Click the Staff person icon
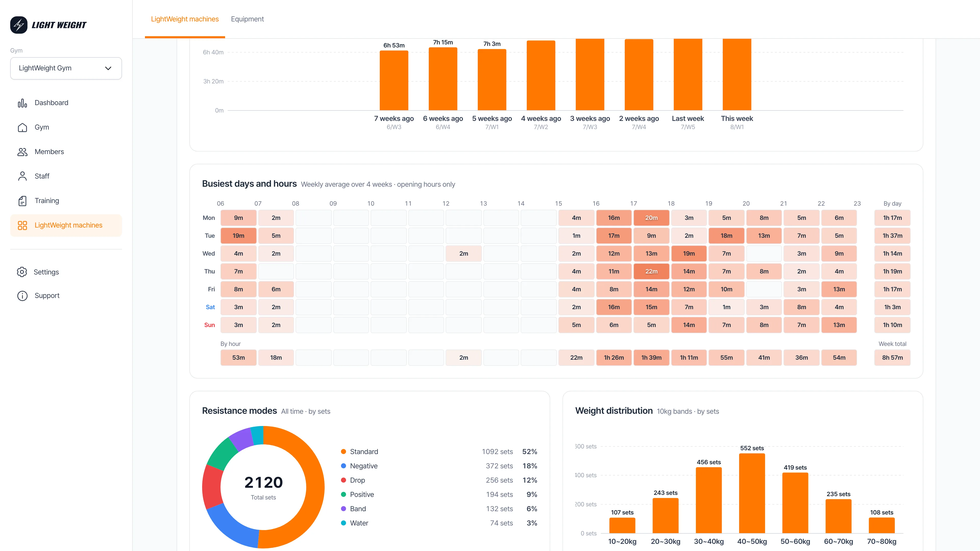The width and height of the screenshot is (980, 551). click(x=22, y=176)
